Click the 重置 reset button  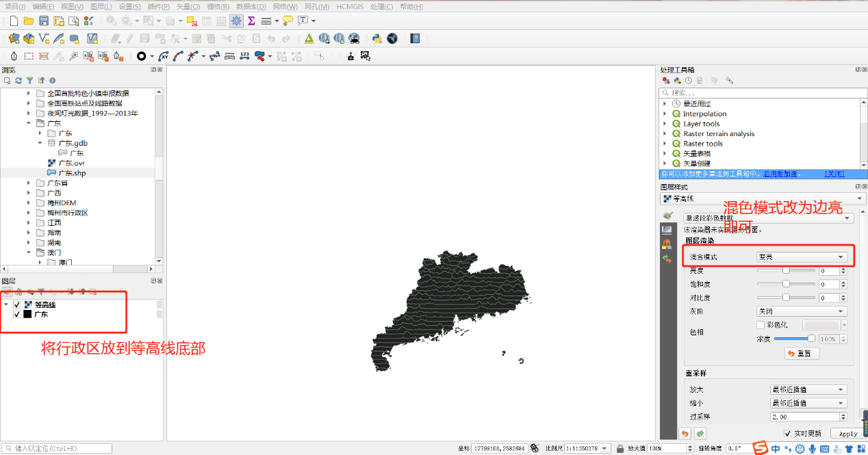point(802,353)
